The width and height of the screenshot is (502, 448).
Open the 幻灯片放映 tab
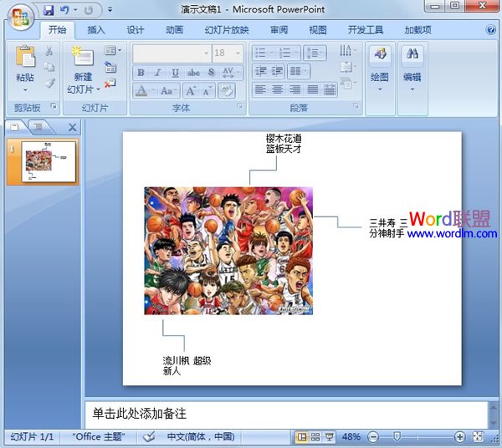[x=227, y=30]
